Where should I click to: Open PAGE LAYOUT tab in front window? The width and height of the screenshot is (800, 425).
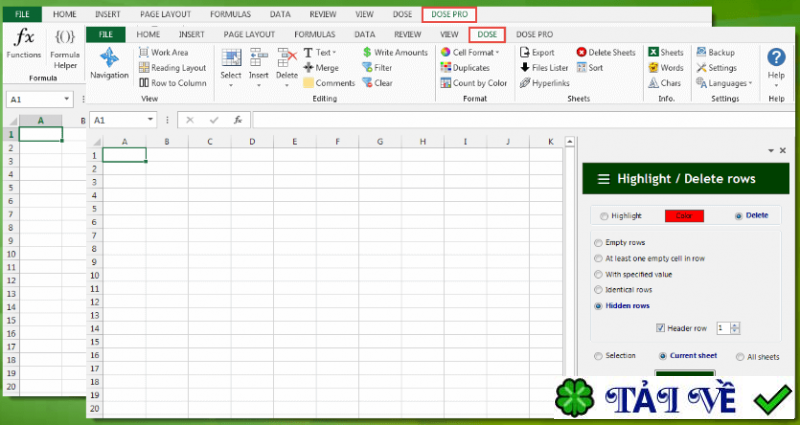point(249,35)
